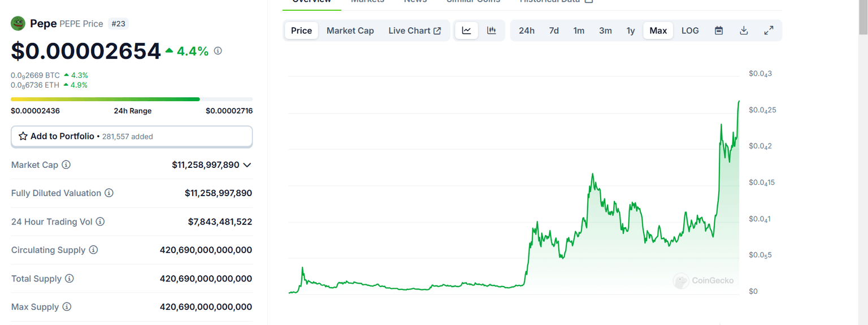Show Circulating Supply info icon
Image resolution: width=868 pixels, height=325 pixels.
(93, 250)
